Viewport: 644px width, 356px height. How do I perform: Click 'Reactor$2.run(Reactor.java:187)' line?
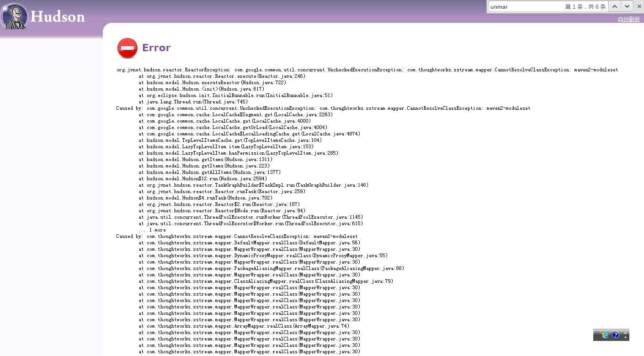(x=219, y=205)
